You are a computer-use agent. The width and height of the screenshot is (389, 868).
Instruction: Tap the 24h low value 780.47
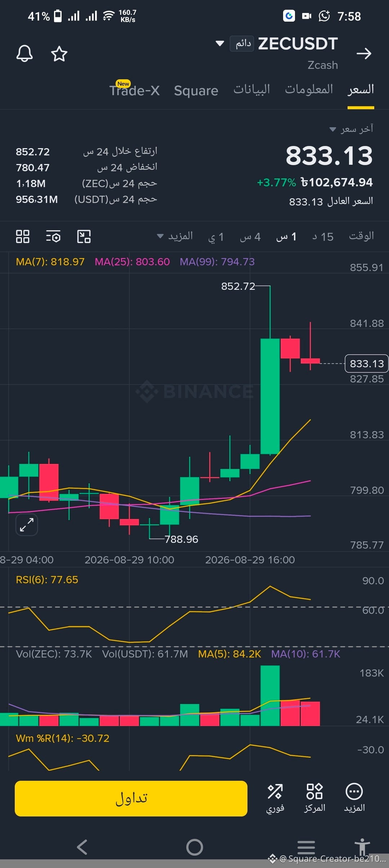(x=33, y=168)
